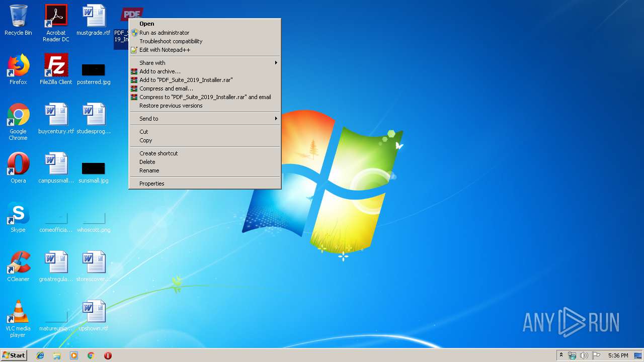The height and width of the screenshot is (362, 644).
Task: Launch Internet Explorer from taskbar
Action: pos(40,355)
